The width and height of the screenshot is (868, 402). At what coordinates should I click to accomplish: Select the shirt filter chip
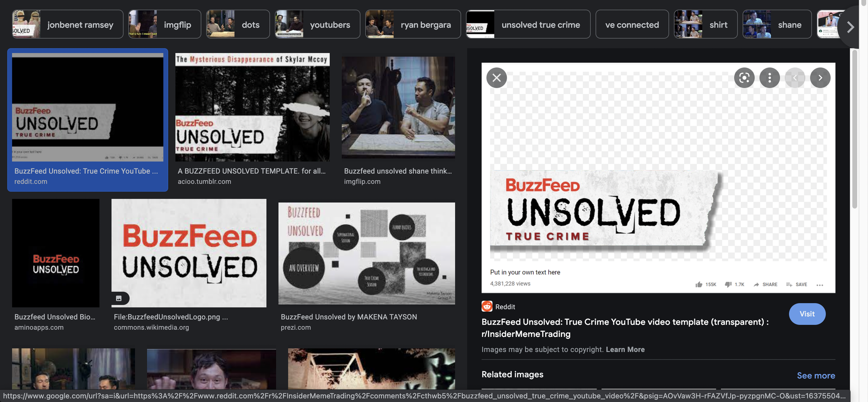click(706, 24)
